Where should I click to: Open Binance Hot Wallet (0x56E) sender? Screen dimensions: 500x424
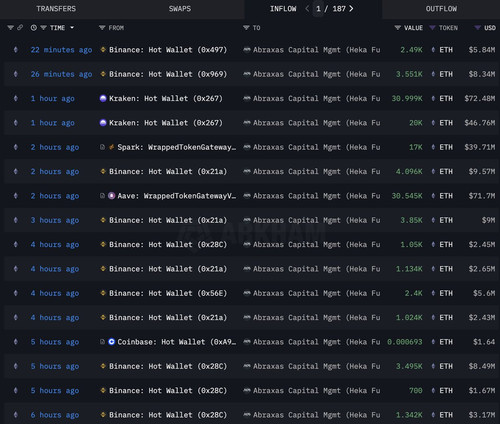point(168,293)
